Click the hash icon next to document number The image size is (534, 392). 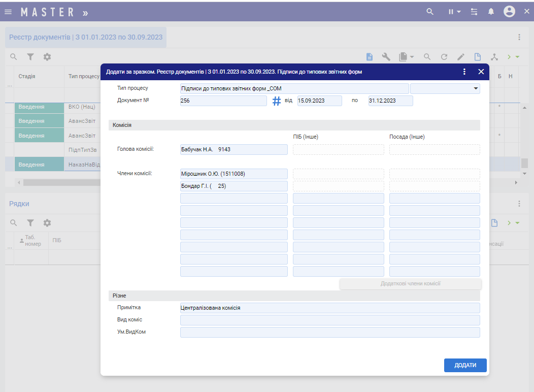(x=277, y=101)
